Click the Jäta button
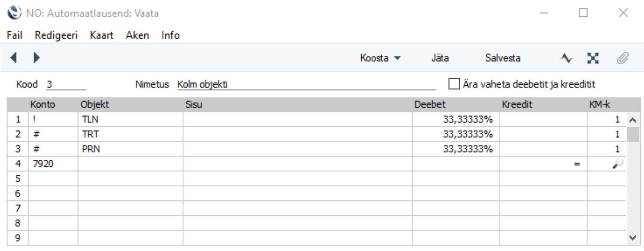Image resolution: width=644 pixels, height=251 pixels. click(440, 58)
